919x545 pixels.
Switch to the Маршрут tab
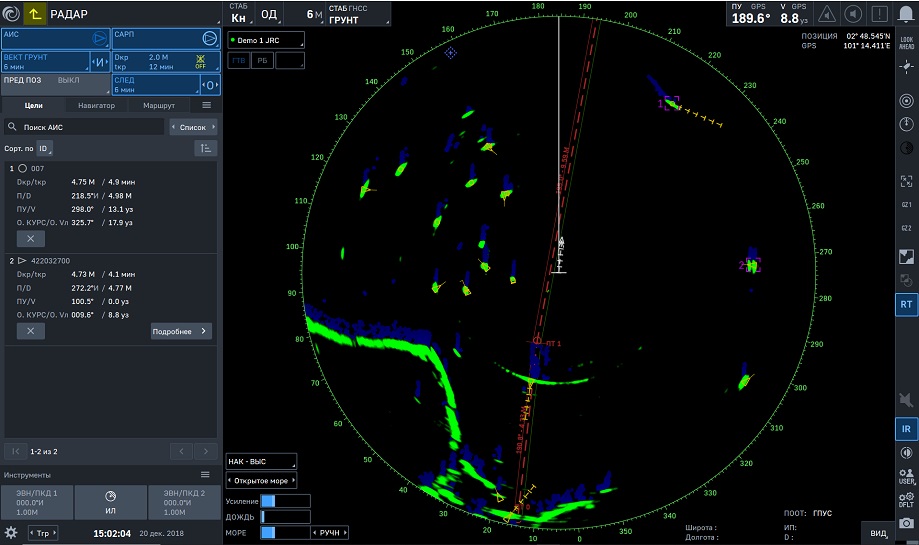(x=159, y=105)
